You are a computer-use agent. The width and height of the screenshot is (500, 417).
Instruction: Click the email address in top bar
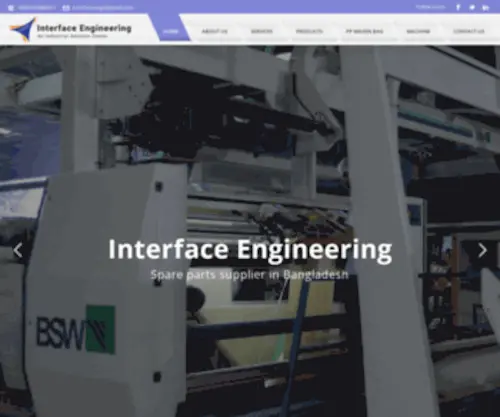click(x=103, y=8)
